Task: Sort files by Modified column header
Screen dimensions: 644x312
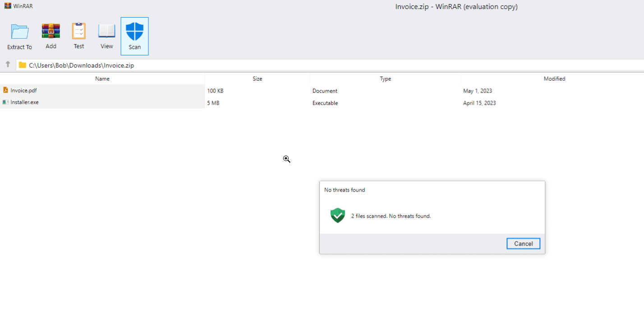Action: [x=554, y=78]
